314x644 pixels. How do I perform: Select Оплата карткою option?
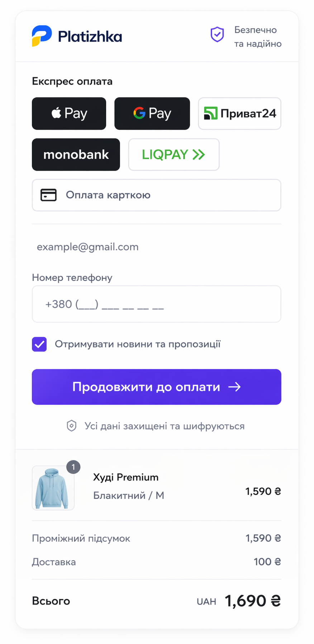pos(156,195)
